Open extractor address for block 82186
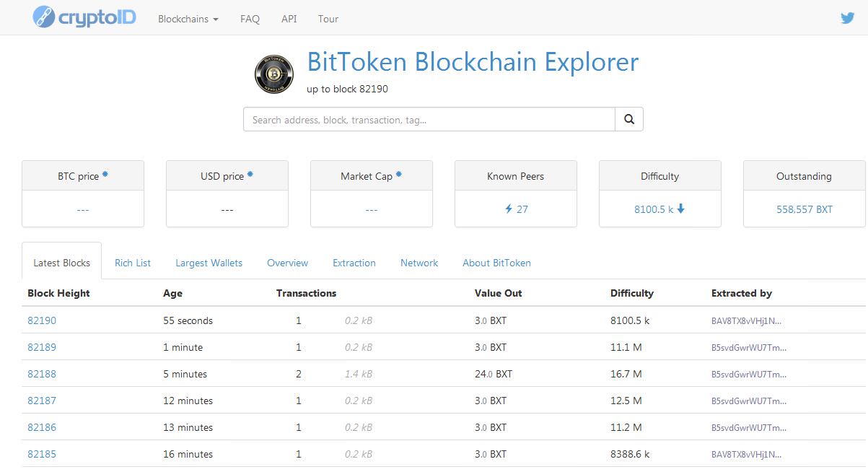Screen dimensions: 868x472 [749, 428]
